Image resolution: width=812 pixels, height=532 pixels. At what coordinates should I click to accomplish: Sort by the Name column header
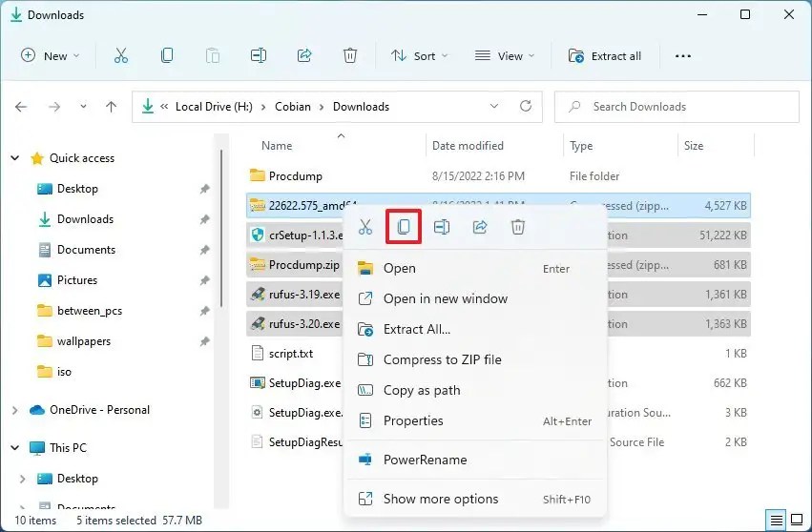tap(277, 146)
